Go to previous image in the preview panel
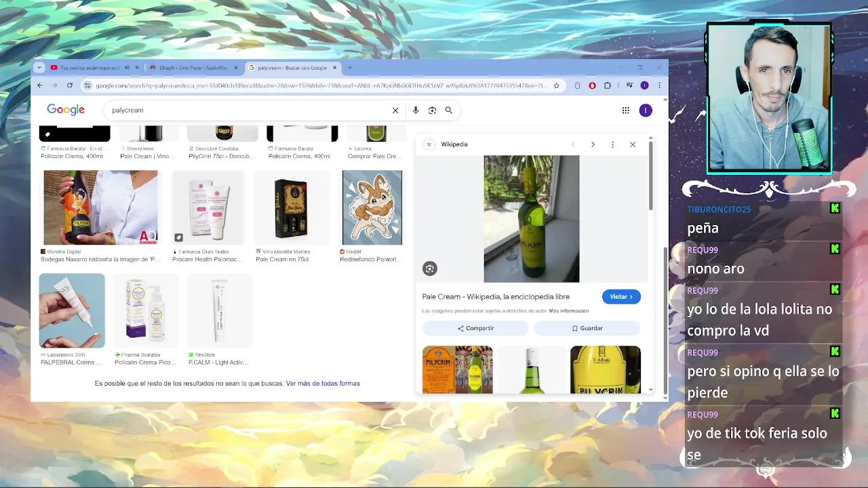Screen dimensions: 868x488 pos(573,144)
